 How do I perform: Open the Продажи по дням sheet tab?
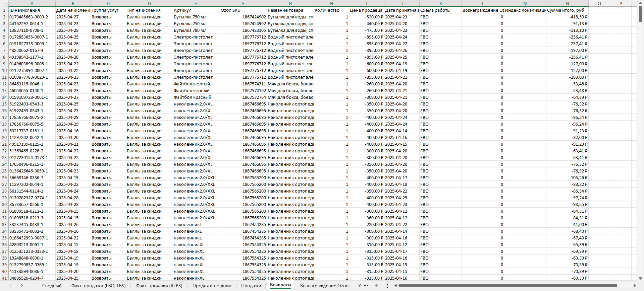click(x=212, y=286)
